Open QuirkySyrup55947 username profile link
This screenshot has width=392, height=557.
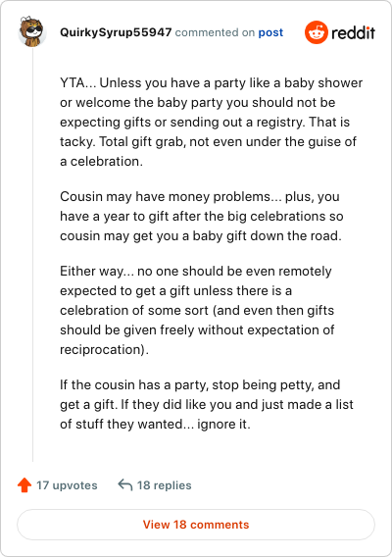pos(116,32)
